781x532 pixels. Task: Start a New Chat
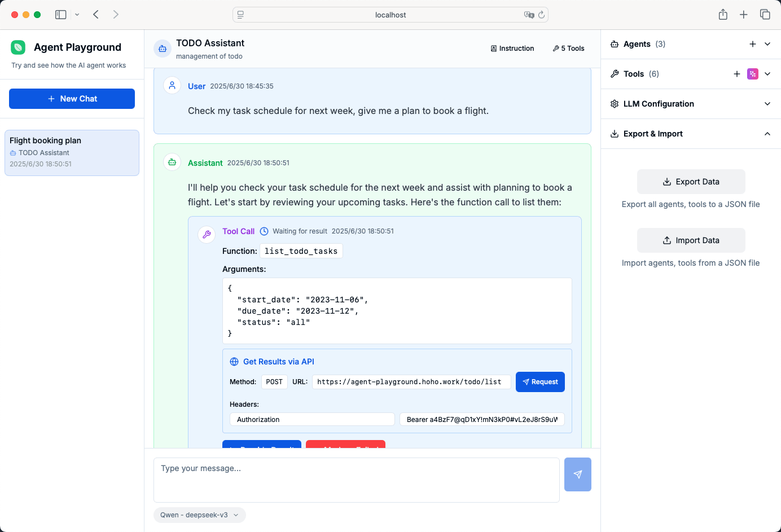(72, 98)
